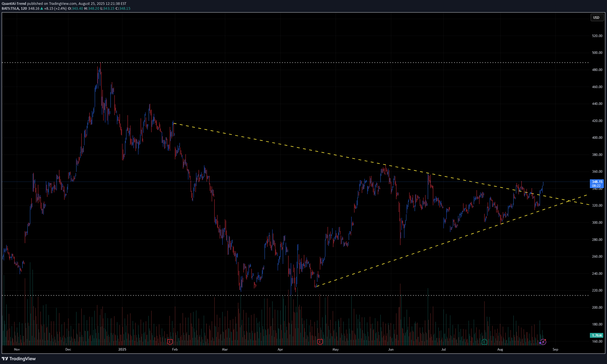The width and height of the screenshot is (607, 364).
Task: Click the 2025 label on time axis
Action: (x=122, y=349)
